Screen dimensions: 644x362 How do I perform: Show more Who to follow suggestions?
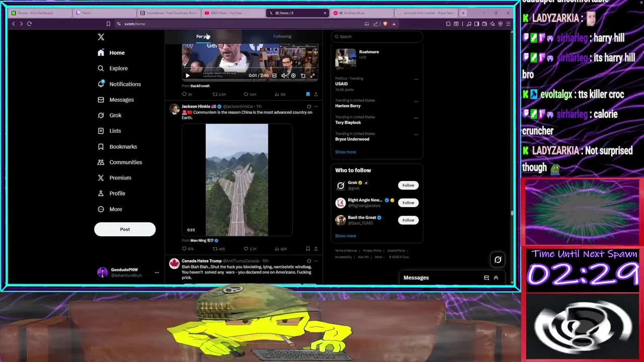(346, 236)
